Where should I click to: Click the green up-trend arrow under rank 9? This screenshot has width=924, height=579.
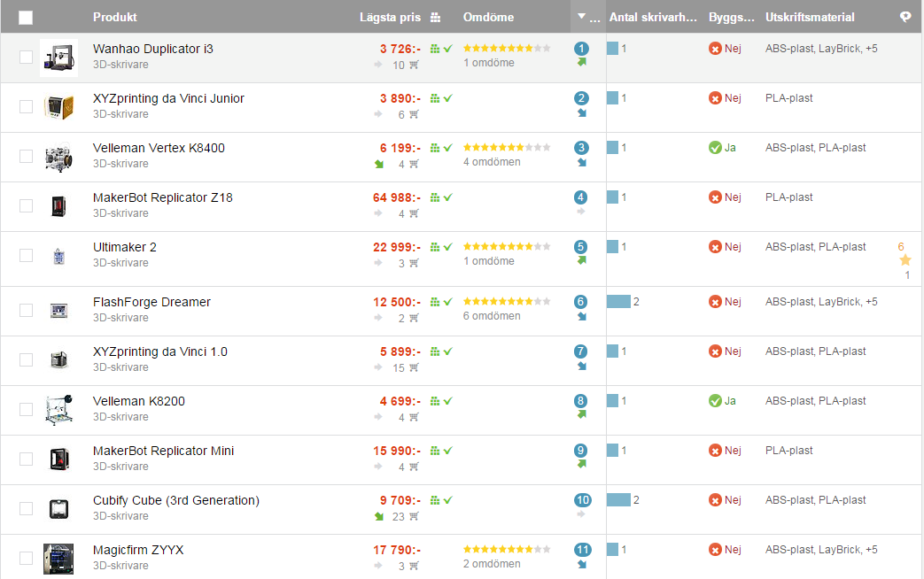582,464
